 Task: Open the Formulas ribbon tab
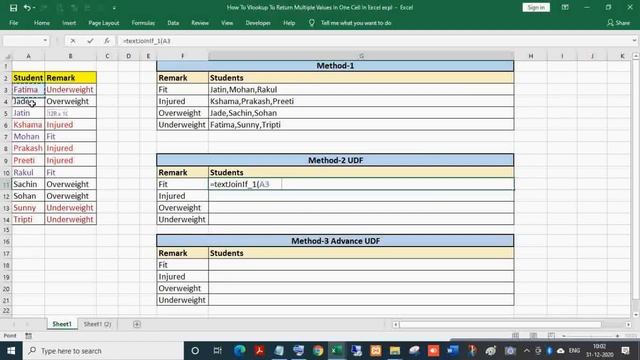143,23
